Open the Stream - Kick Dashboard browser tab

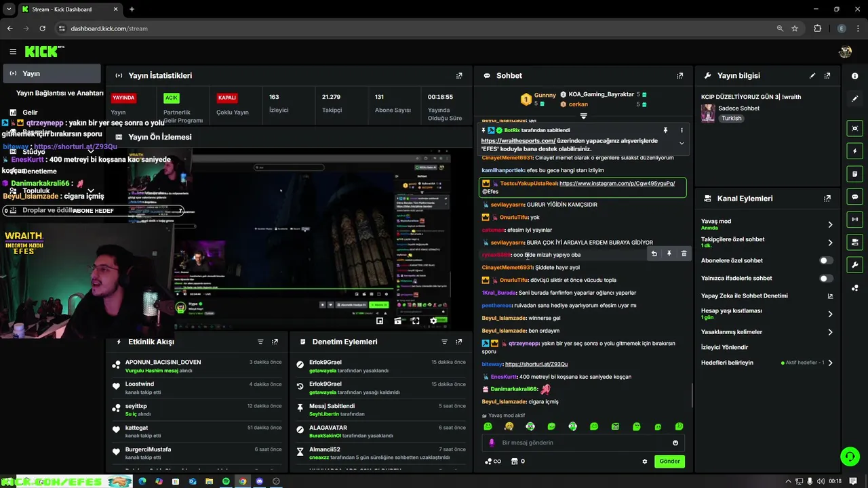pyautogui.click(x=70, y=9)
